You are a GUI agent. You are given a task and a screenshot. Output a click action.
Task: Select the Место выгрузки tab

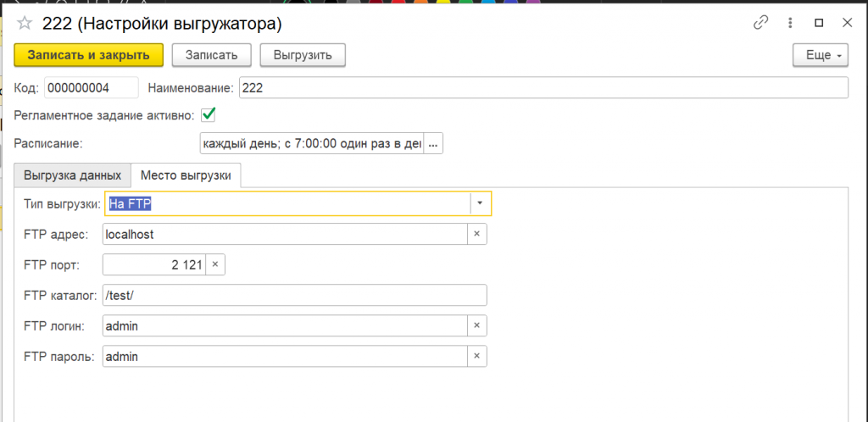[x=186, y=176]
